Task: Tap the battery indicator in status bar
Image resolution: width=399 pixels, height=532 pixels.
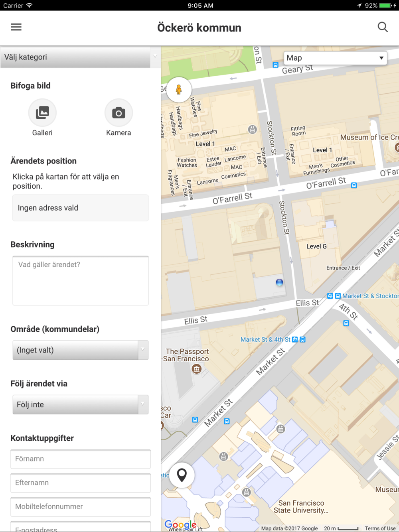Action: pyautogui.click(x=385, y=6)
